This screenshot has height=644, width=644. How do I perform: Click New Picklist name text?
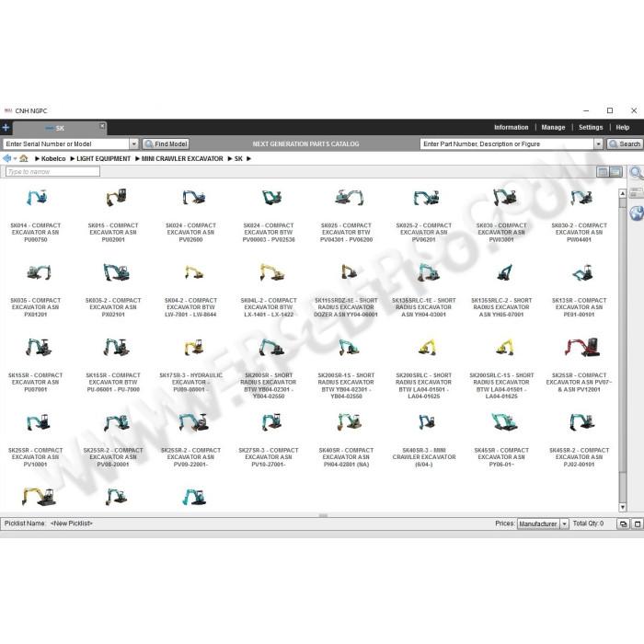coord(72,523)
